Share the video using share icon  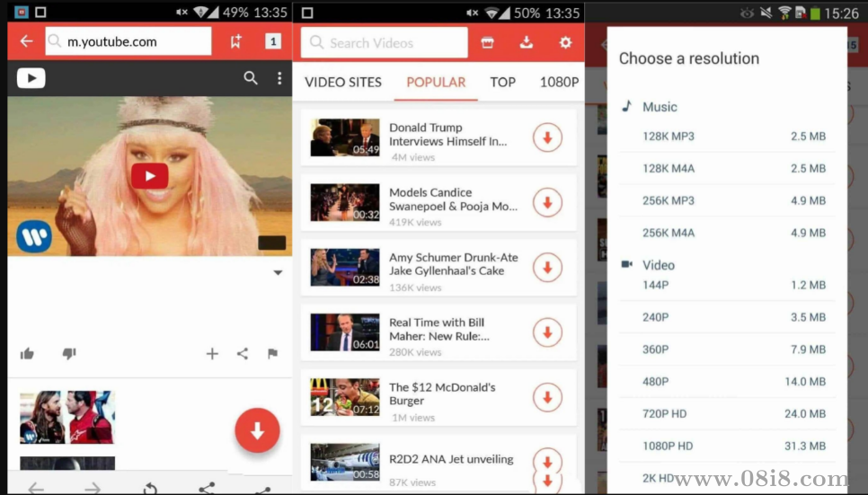tap(243, 353)
